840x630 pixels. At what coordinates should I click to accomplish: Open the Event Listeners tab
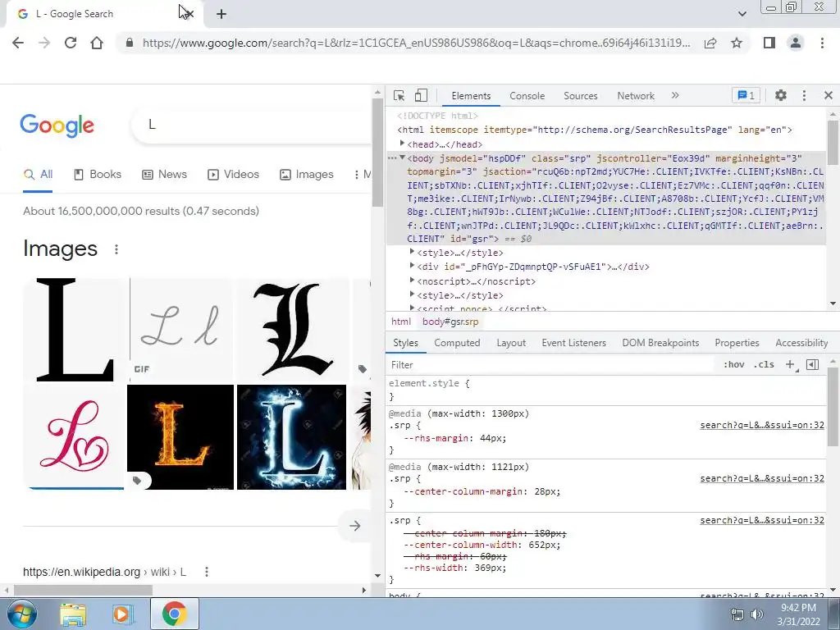(x=573, y=343)
